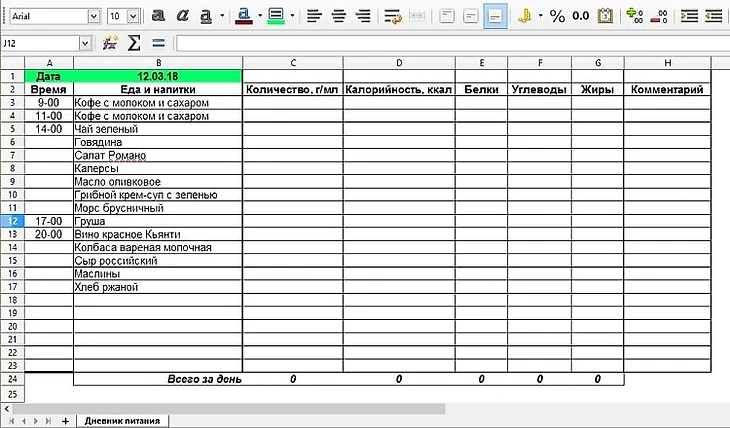This screenshot has width=730, height=428.
Task: Click the increase indent icon
Action: point(688,16)
